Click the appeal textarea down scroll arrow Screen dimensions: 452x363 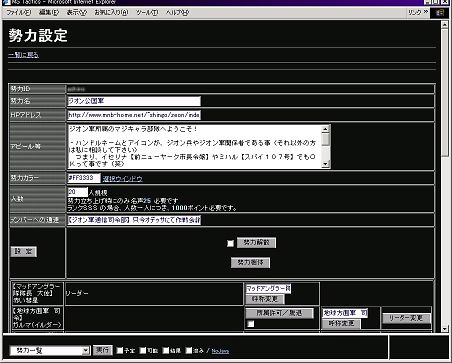tap(326, 164)
